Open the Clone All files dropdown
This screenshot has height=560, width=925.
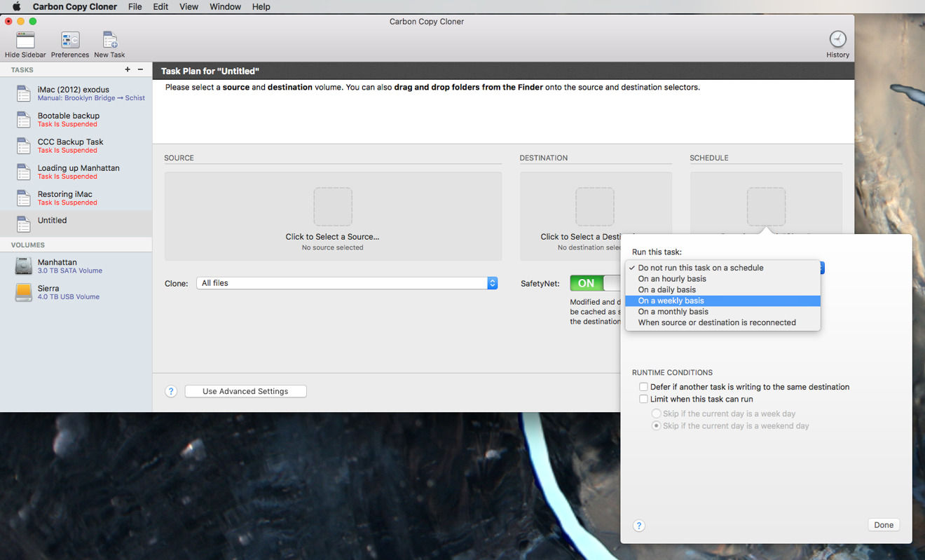pyautogui.click(x=347, y=283)
